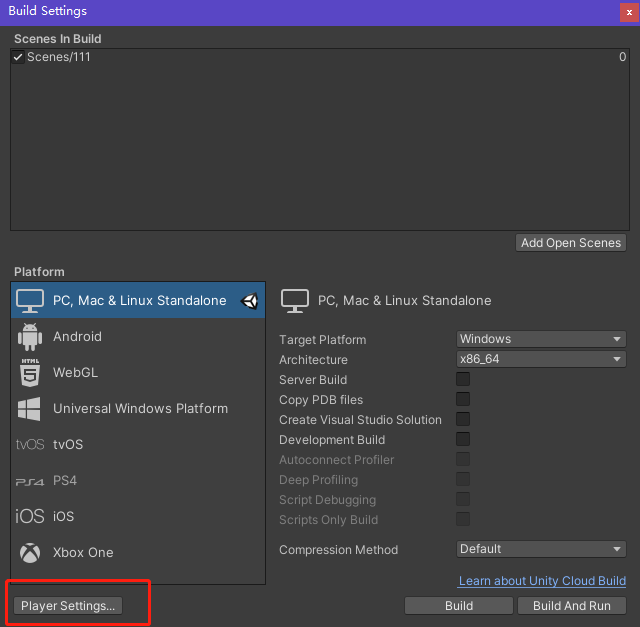Click the Android robot icon
Screen dimensions: 640x627
30,337
